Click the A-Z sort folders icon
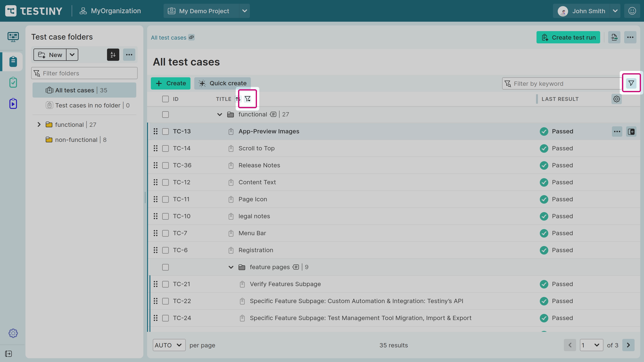 click(x=113, y=55)
